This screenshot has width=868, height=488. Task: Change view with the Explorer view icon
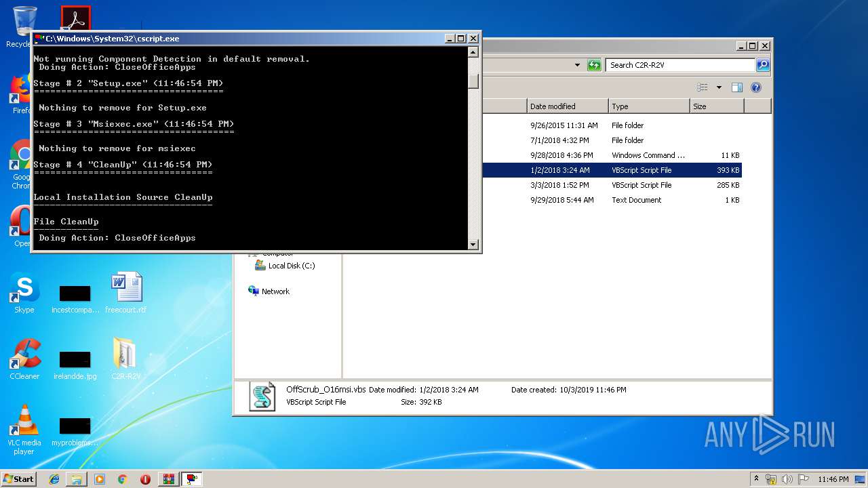tap(703, 87)
